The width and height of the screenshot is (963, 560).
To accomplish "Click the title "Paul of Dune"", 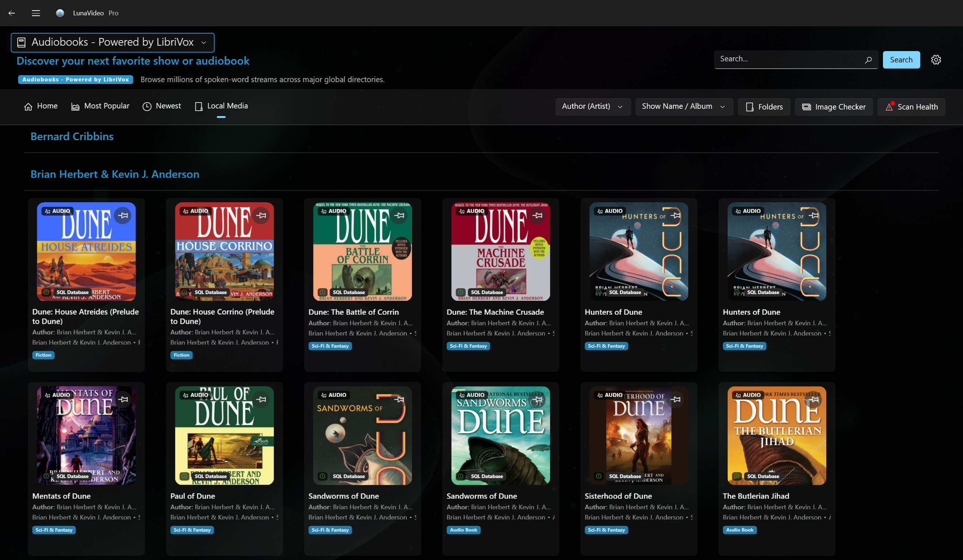I will pos(193,496).
